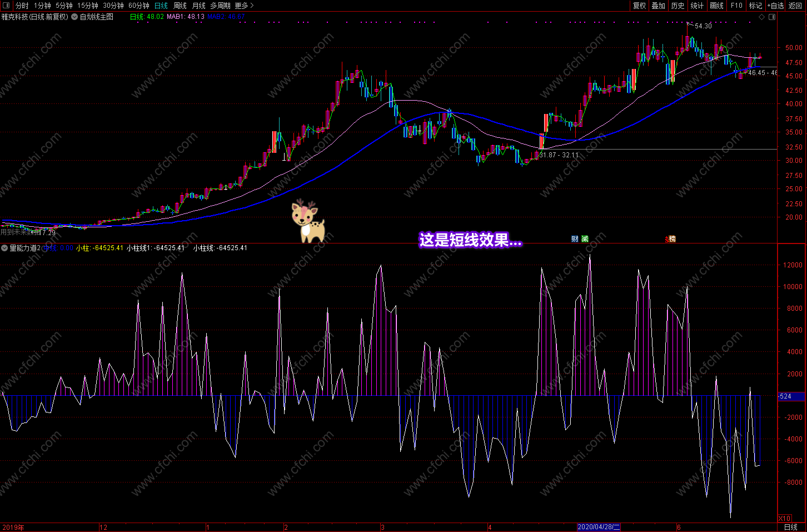Click the 54.30 high price label
807x532 pixels.
pyautogui.click(x=703, y=26)
